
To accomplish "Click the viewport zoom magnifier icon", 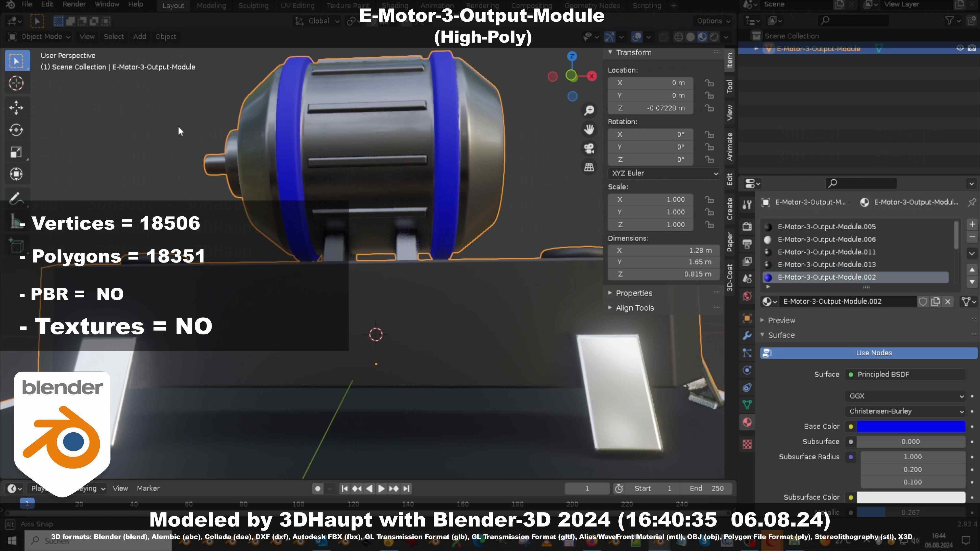I will pyautogui.click(x=589, y=111).
